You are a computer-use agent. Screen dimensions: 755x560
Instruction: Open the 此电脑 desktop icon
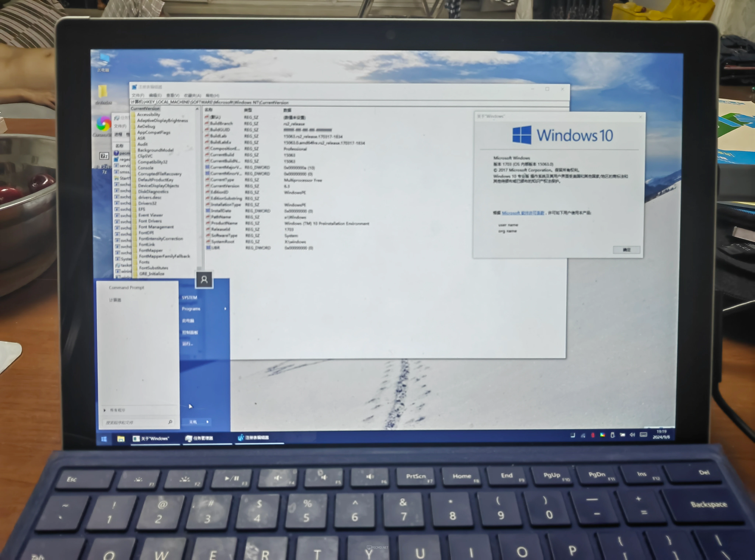click(x=103, y=63)
